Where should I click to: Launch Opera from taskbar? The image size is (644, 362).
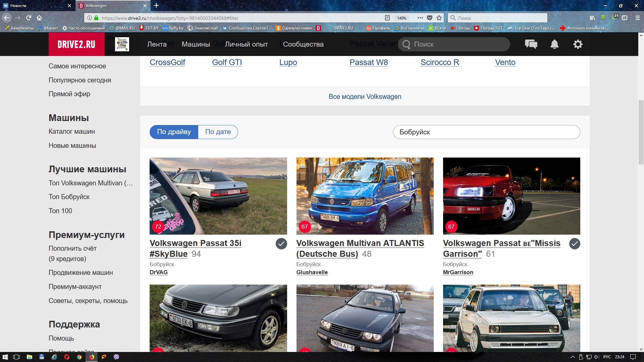pyautogui.click(x=67, y=357)
